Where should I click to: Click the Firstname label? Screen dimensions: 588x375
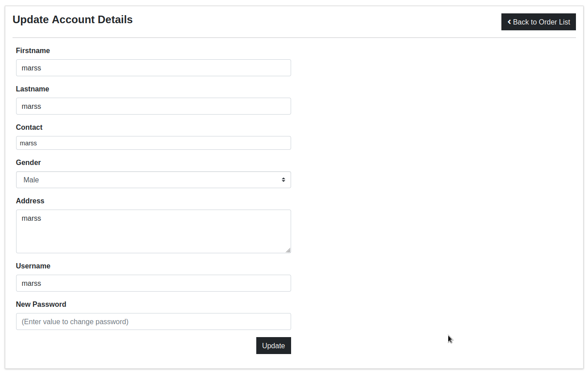33,51
